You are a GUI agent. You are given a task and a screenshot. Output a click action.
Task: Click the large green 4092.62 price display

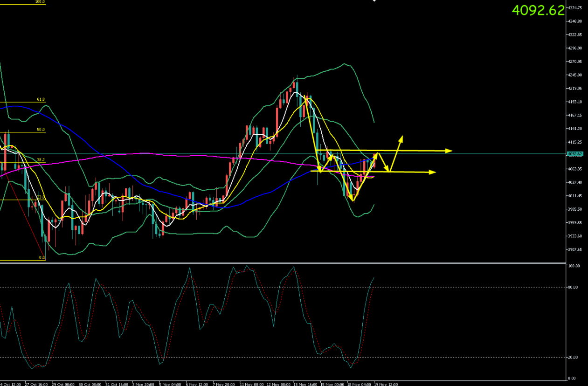pos(538,10)
